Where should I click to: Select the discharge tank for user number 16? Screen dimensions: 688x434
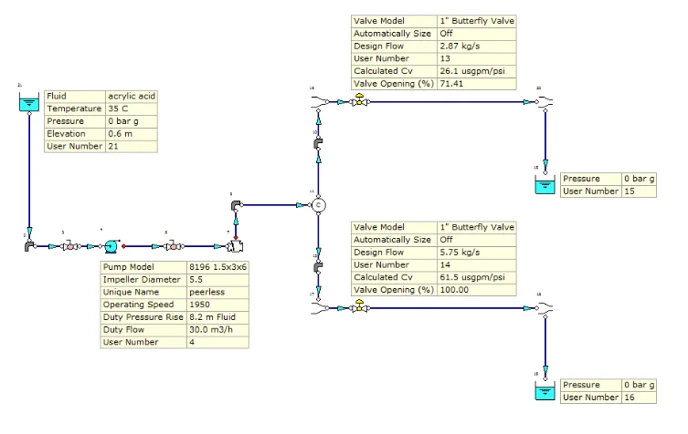pos(544,391)
